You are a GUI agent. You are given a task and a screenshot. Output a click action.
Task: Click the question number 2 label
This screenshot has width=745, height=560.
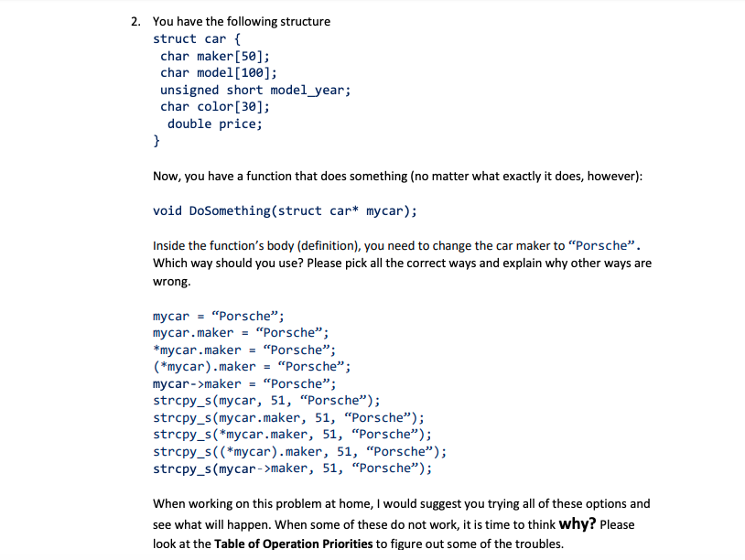pyautogui.click(x=134, y=20)
